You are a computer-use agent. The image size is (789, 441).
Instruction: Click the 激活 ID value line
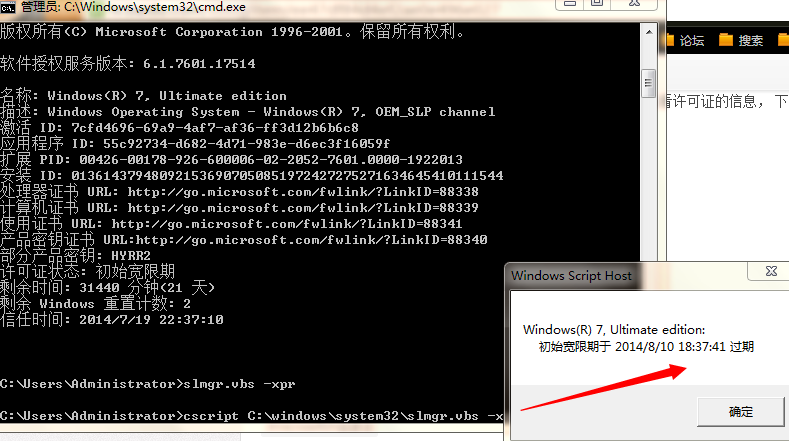[x=180, y=128]
